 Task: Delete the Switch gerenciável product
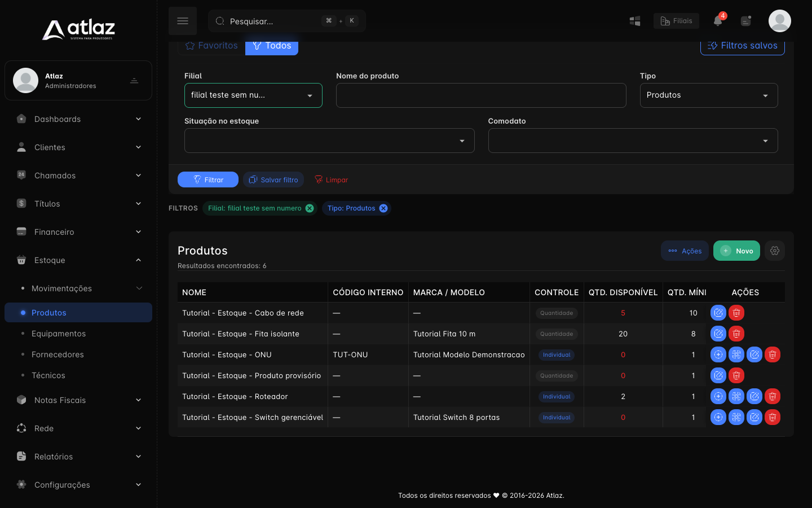point(773,417)
